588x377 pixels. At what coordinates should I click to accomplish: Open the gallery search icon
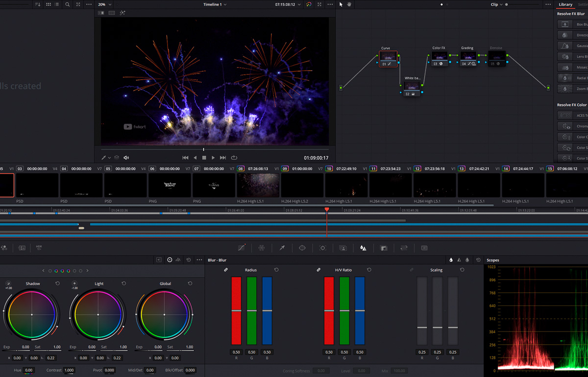click(67, 4)
